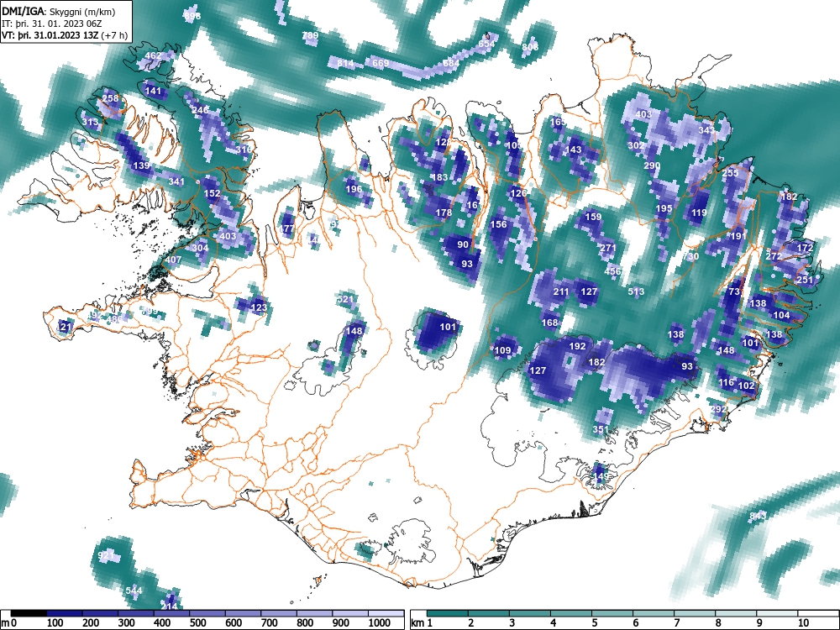Click the visibility value 139
Image resolution: width=840 pixels, height=630 pixels.
point(141,165)
